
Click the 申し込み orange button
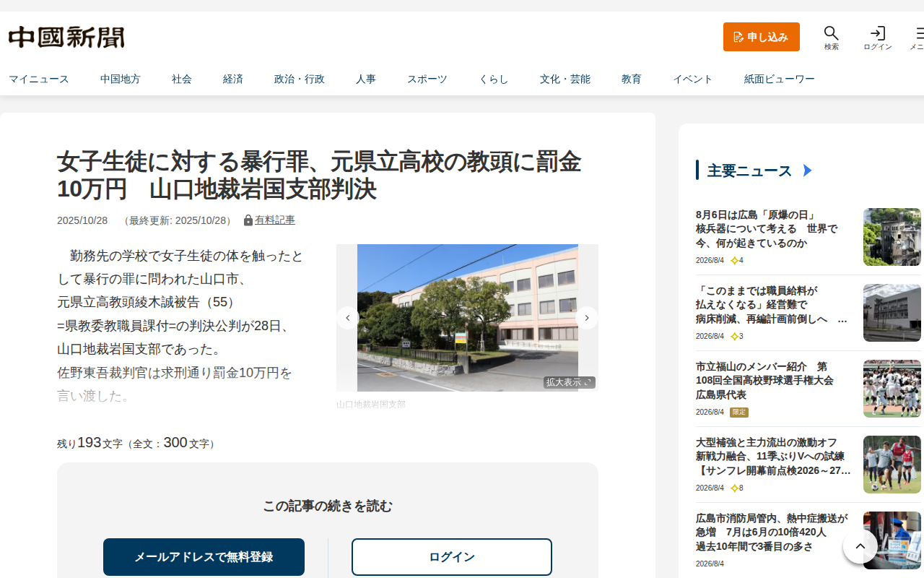pos(762,37)
